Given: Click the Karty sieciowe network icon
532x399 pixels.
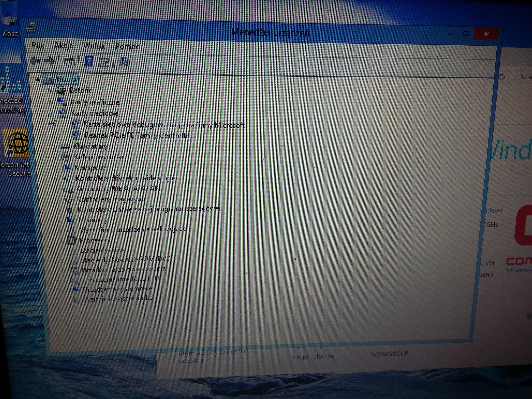Looking at the screenshot, I should pyautogui.click(x=63, y=113).
